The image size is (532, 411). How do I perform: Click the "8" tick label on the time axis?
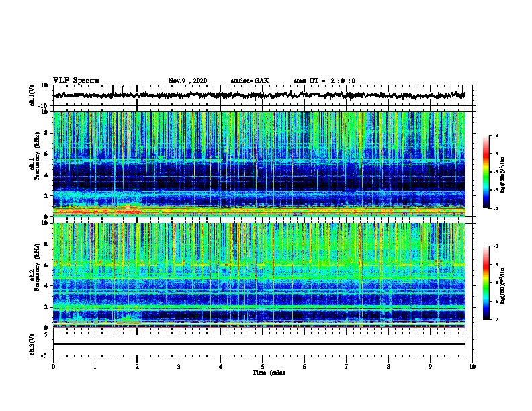388,367
